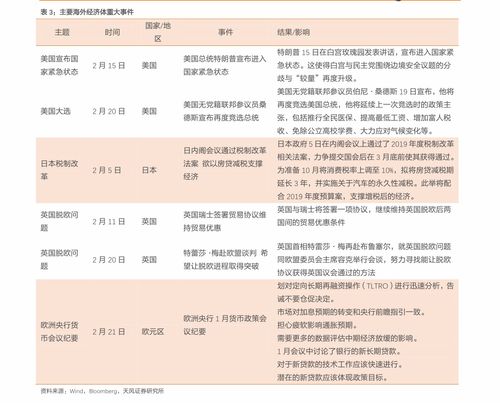Click result text starting 英国与瑞士将签署一项协议
The height and width of the screenshot is (403, 500).
click(364, 216)
